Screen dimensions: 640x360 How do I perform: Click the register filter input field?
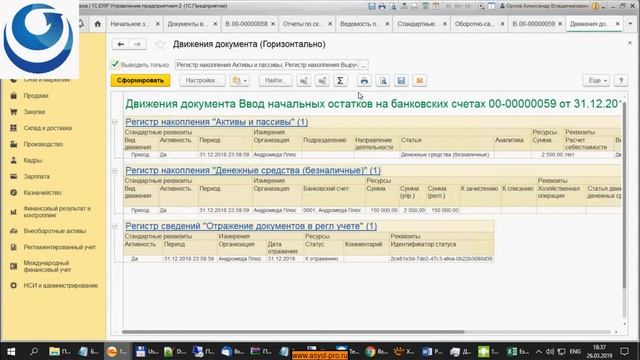tap(267, 65)
